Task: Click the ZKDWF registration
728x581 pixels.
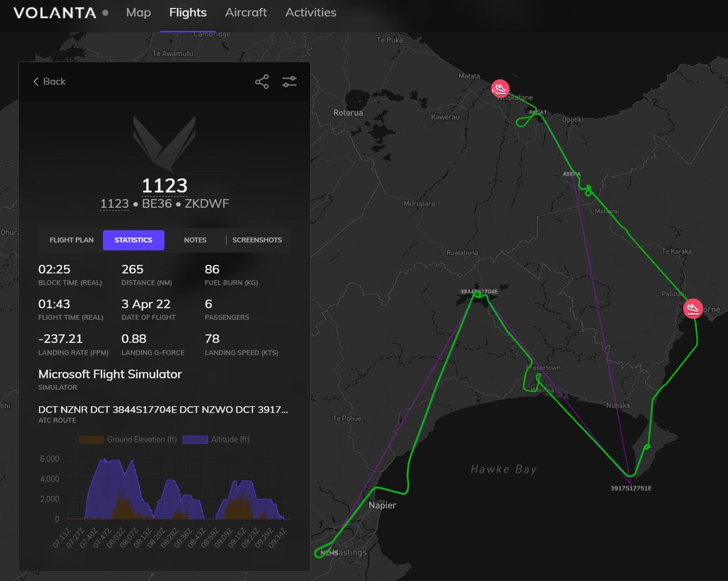Action: (x=206, y=204)
